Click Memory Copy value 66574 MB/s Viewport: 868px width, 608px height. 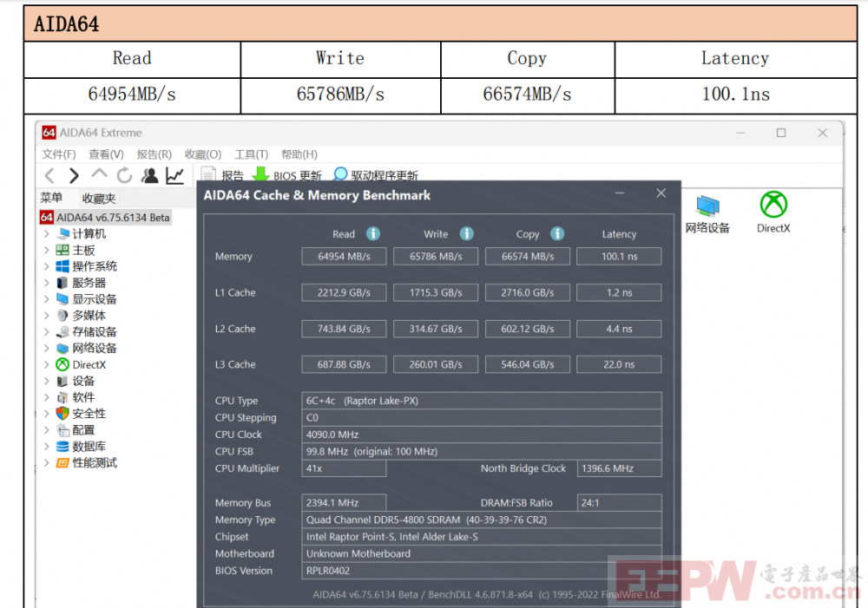pos(528,256)
